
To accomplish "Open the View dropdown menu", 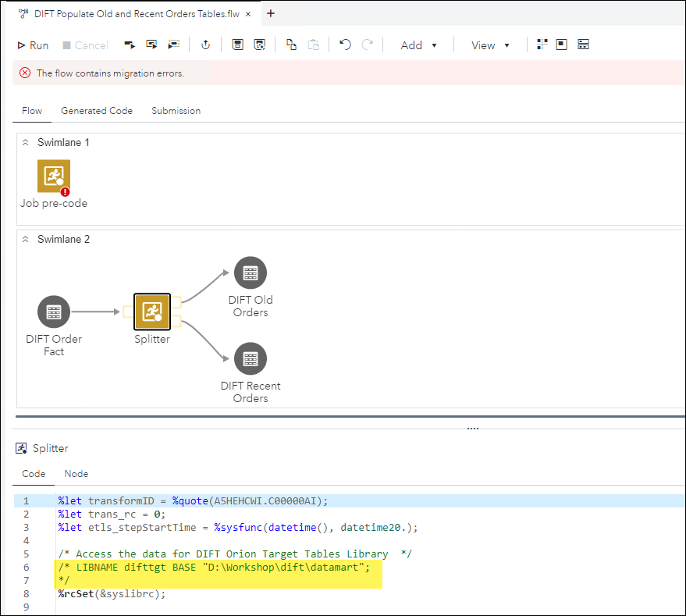I will tap(490, 45).
